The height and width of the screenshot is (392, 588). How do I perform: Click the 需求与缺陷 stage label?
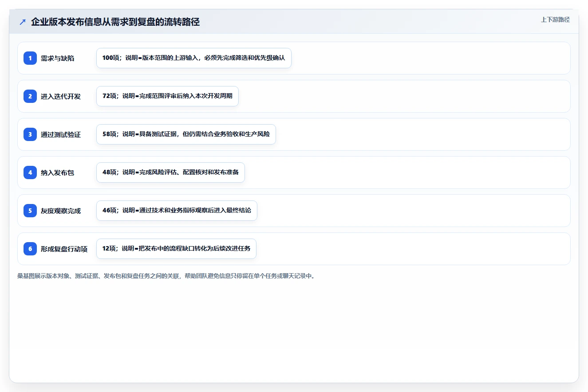tap(57, 59)
